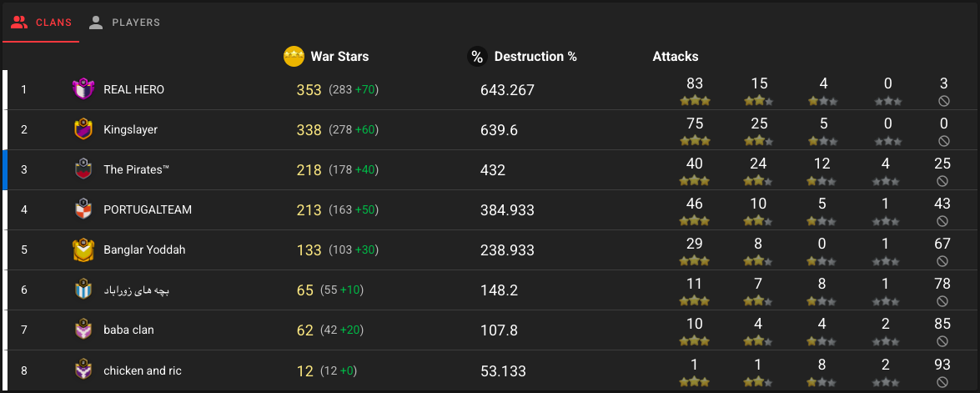Select the Clans tab
This screenshot has width=980, height=393.
click(42, 23)
